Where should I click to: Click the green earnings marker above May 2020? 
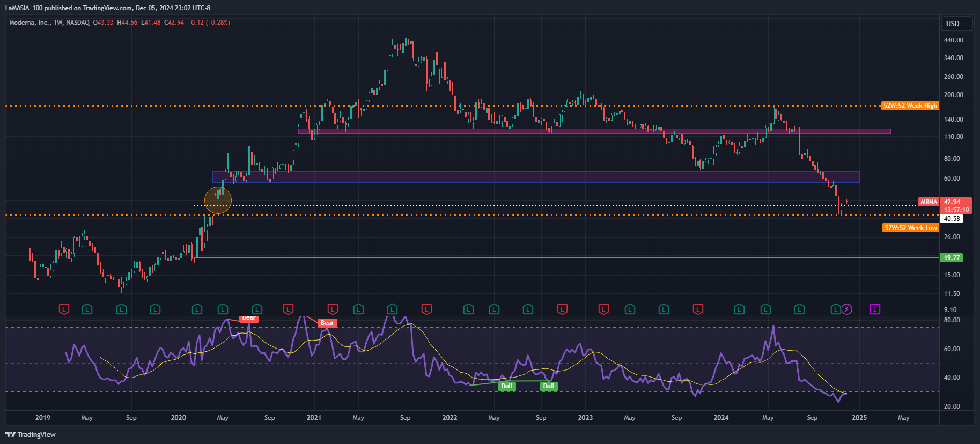(223, 309)
